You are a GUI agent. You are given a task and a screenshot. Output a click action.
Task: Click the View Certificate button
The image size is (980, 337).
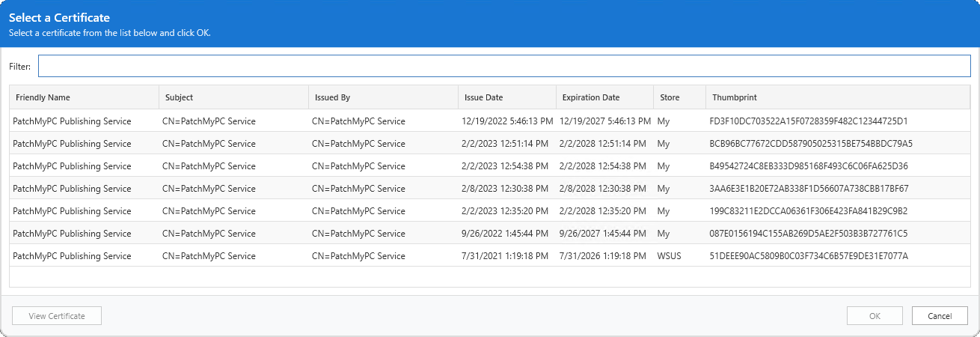tap(57, 316)
